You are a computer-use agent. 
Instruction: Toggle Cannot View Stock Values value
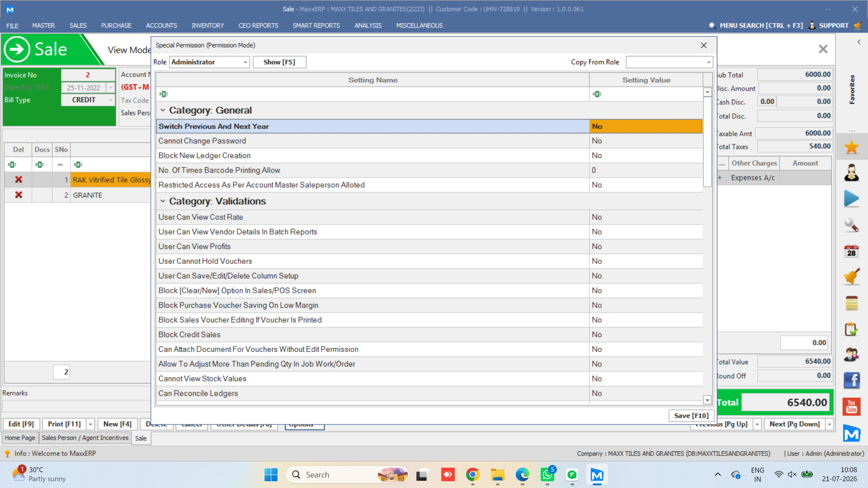646,379
